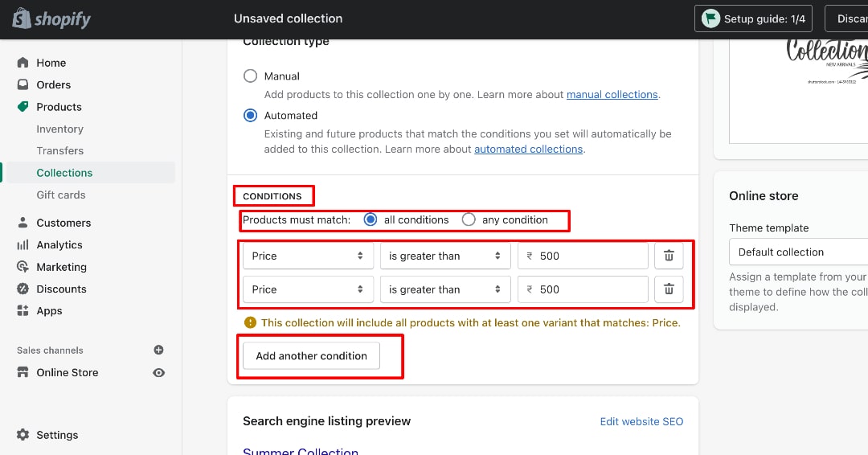The height and width of the screenshot is (455, 868).
Task: Open Orders in sidebar
Action: point(54,84)
